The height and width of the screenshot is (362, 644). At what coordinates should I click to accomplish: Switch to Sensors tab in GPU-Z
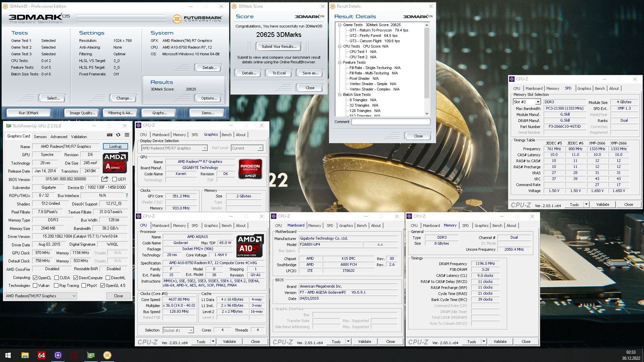point(40,137)
